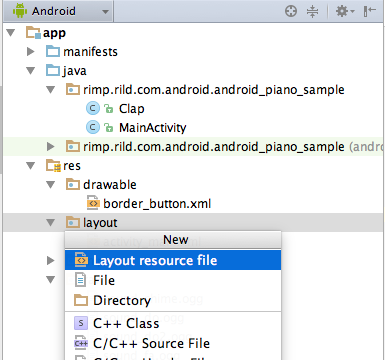385x360 pixels.
Task: Click the border_button.xml file icon
Action: pos(93,203)
